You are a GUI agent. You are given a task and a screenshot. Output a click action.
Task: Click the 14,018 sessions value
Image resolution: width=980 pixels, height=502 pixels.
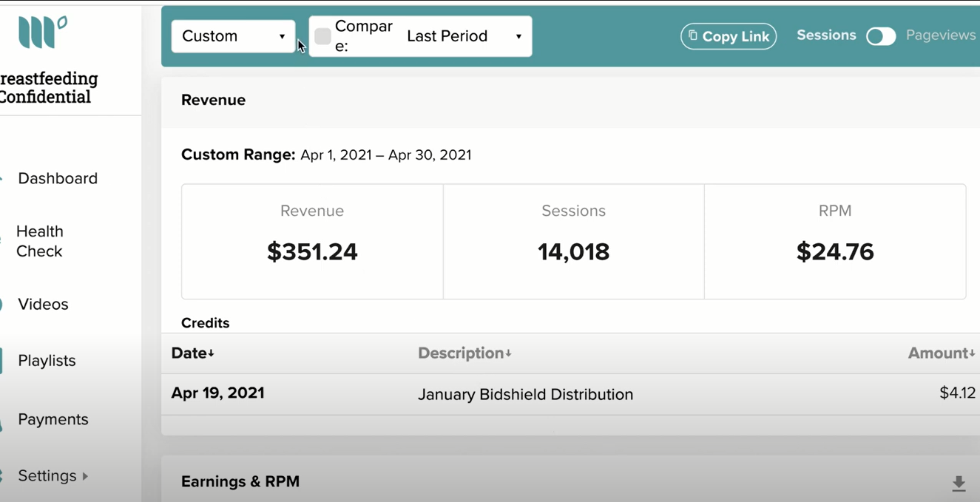tap(573, 252)
